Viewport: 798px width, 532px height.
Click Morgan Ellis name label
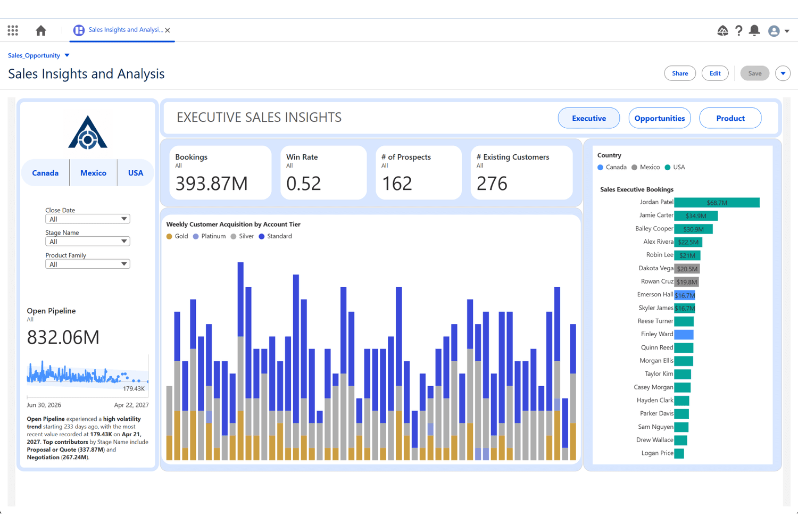656,361
